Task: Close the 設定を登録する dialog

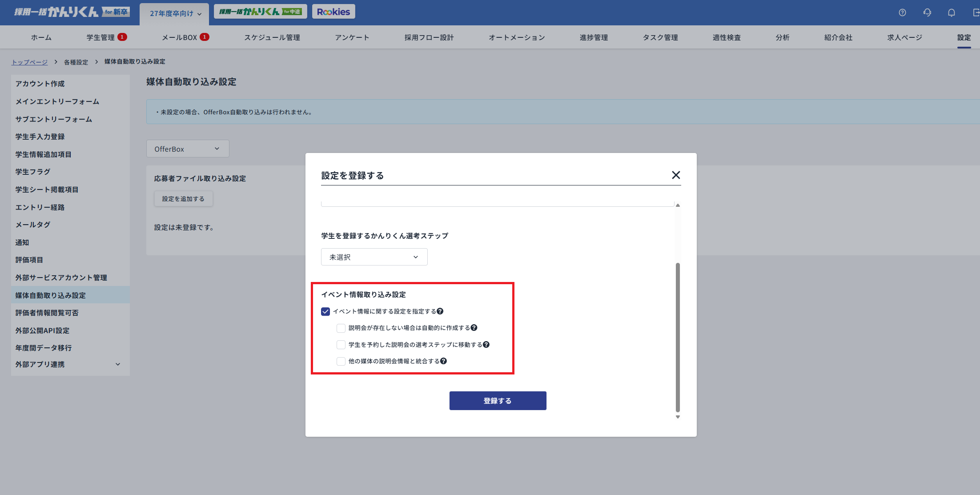Action: click(676, 175)
